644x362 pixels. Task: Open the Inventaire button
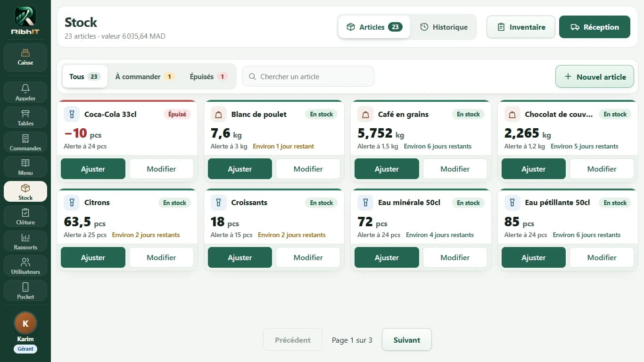point(521,27)
